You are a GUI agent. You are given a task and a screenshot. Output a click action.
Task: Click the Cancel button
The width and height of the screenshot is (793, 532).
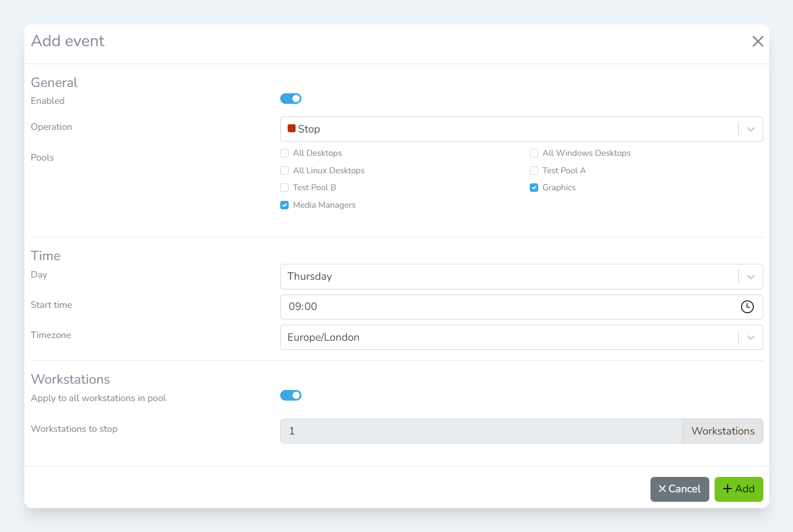tap(680, 489)
